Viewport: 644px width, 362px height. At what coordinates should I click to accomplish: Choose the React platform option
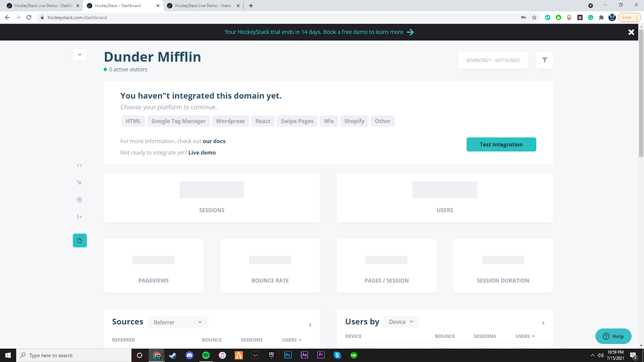pyautogui.click(x=263, y=121)
